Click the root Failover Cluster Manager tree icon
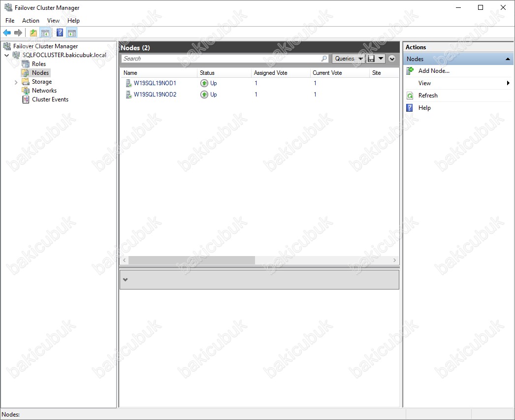The height and width of the screenshot is (420, 515). pos(6,46)
